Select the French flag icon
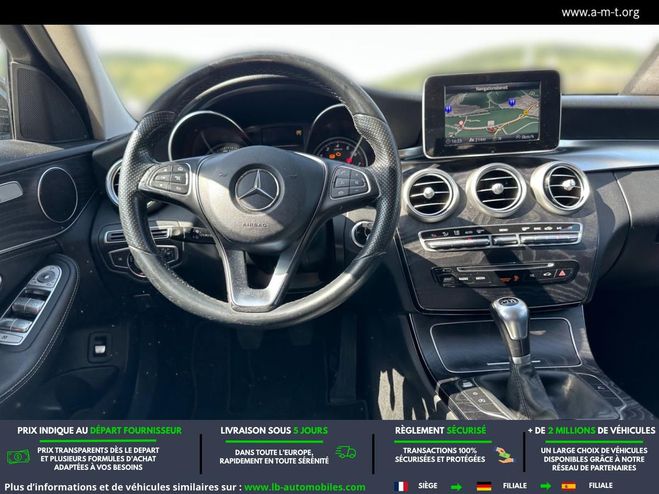The width and height of the screenshot is (659, 494). tap(401, 486)
